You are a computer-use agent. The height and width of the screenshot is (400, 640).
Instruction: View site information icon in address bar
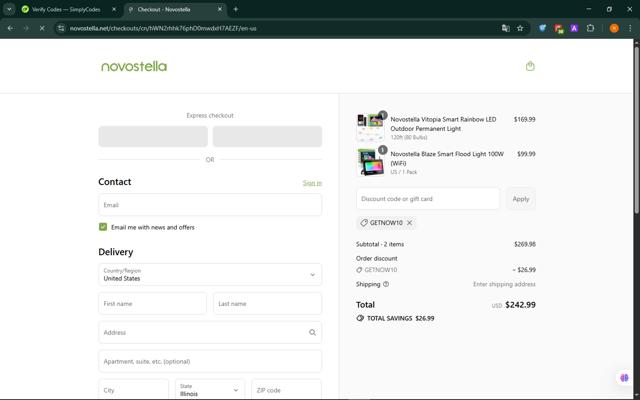pyautogui.click(x=61, y=28)
